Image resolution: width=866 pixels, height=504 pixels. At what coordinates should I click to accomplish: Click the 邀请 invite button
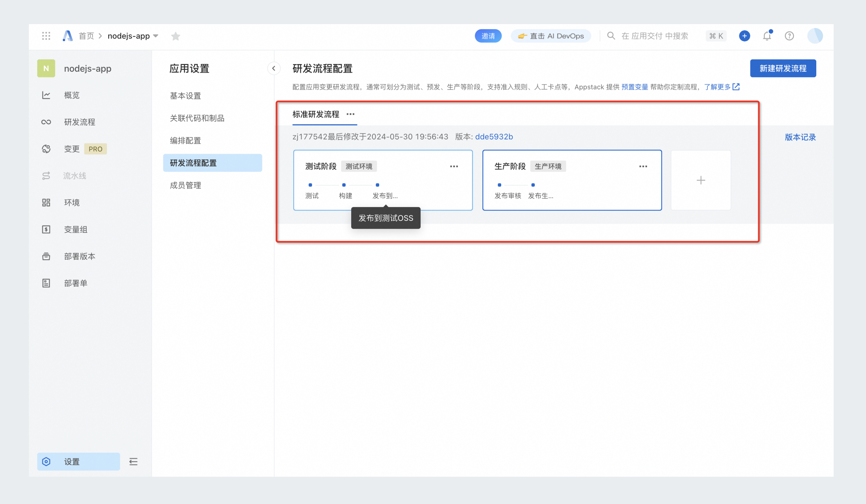click(x=488, y=36)
